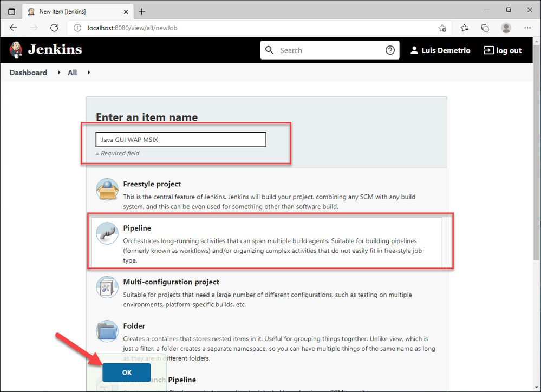View site information icon in address bar

pyautogui.click(x=77, y=28)
